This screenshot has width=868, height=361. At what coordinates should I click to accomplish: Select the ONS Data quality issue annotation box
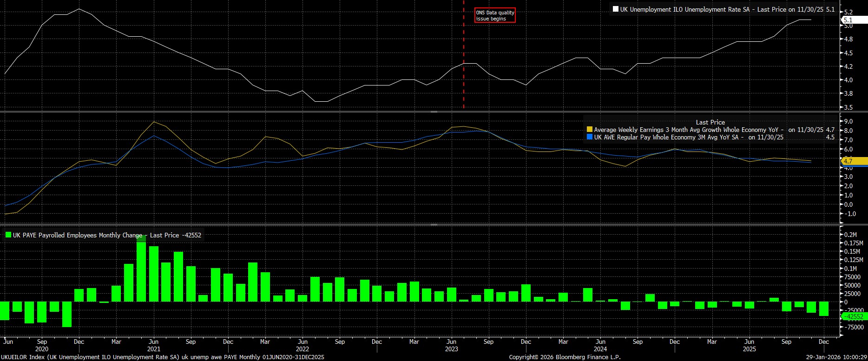[x=495, y=16]
